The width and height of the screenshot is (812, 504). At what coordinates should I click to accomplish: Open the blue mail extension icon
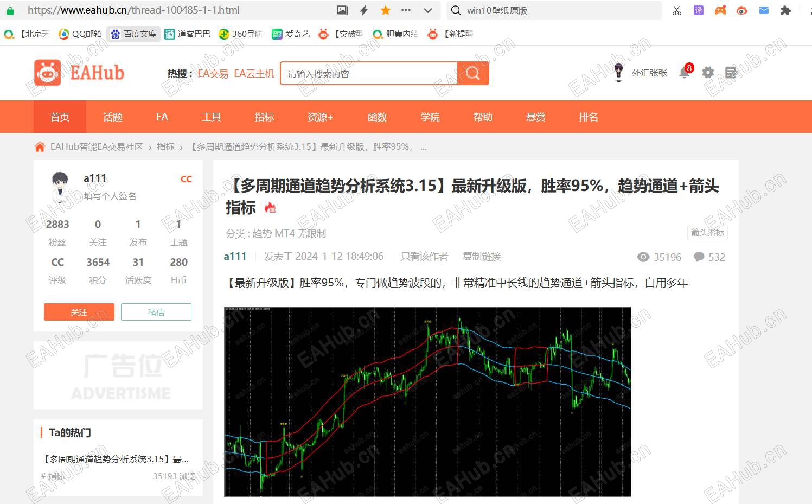764,10
